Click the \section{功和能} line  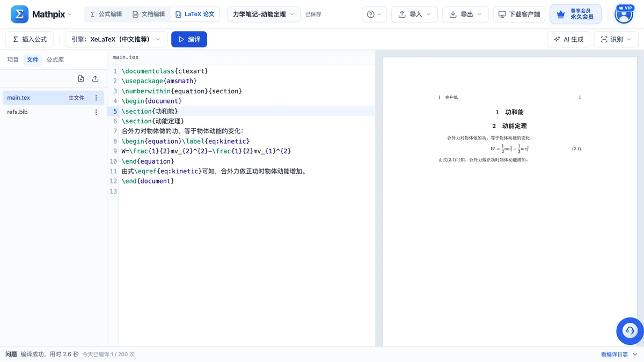click(150, 112)
